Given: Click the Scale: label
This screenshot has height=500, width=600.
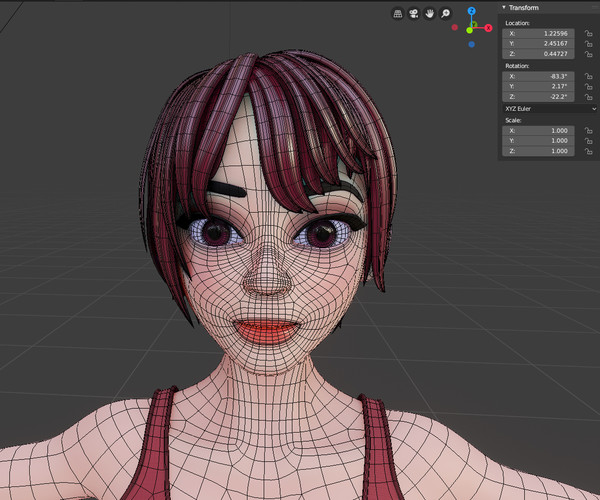Looking at the screenshot, I should [x=513, y=121].
